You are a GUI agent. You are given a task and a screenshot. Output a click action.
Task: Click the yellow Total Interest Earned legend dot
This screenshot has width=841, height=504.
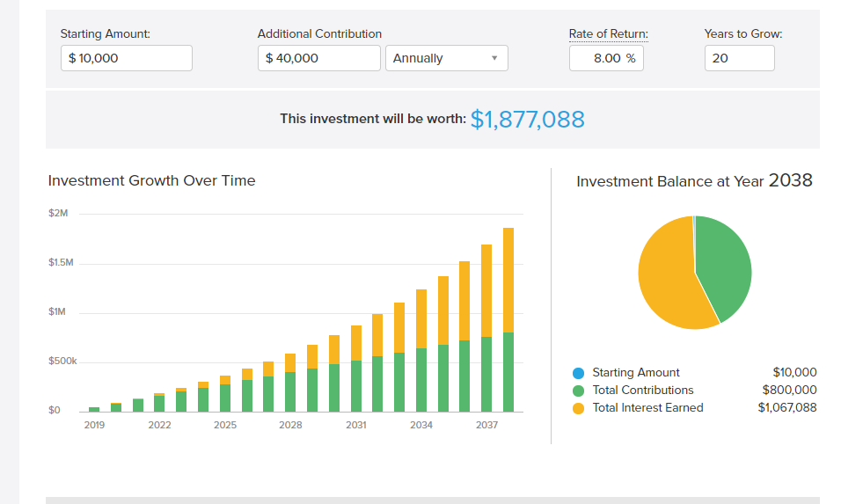tap(578, 408)
